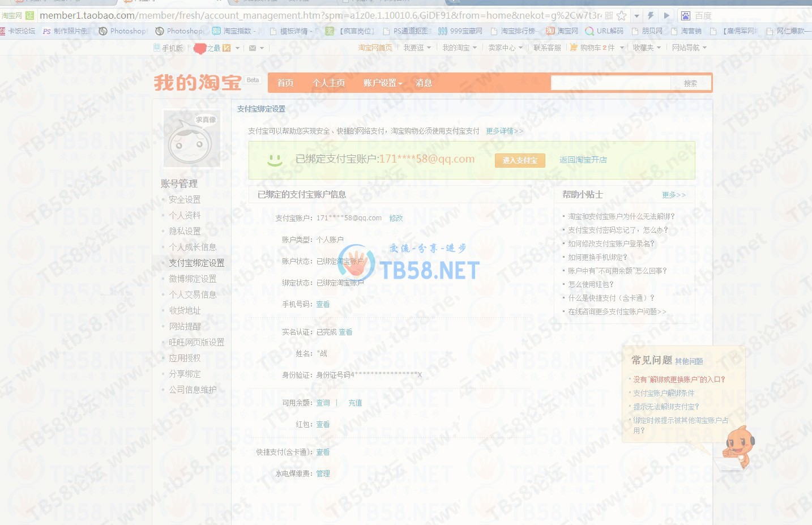Open the address bar history dropdown arrow
This screenshot has width=812, height=525.
[x=636, y=16]
